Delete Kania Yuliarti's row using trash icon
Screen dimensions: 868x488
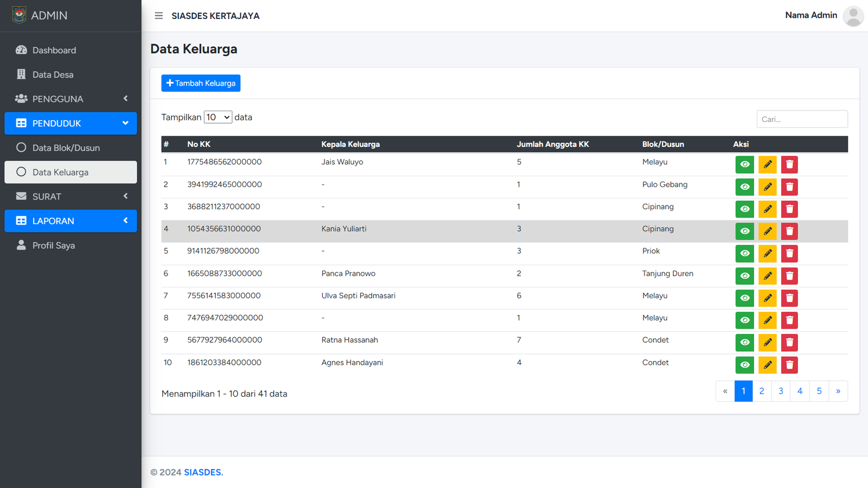[789, 231]
